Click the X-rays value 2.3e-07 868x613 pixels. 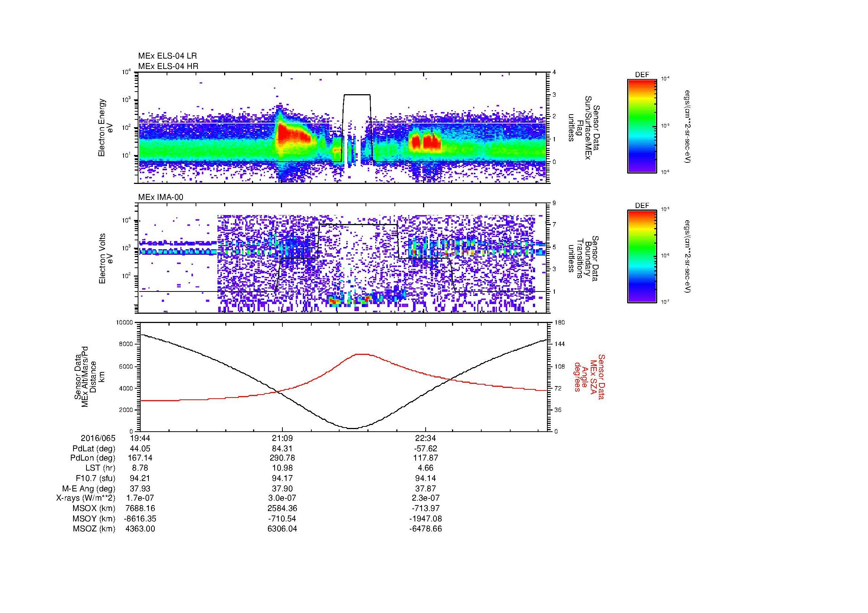tap(426, 498)
